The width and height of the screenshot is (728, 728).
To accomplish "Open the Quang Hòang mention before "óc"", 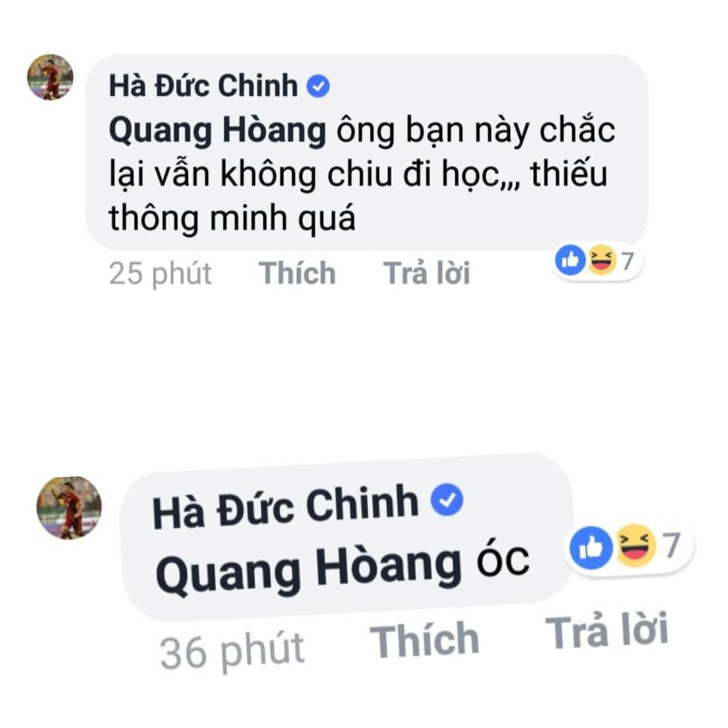I will pos(309,570).
